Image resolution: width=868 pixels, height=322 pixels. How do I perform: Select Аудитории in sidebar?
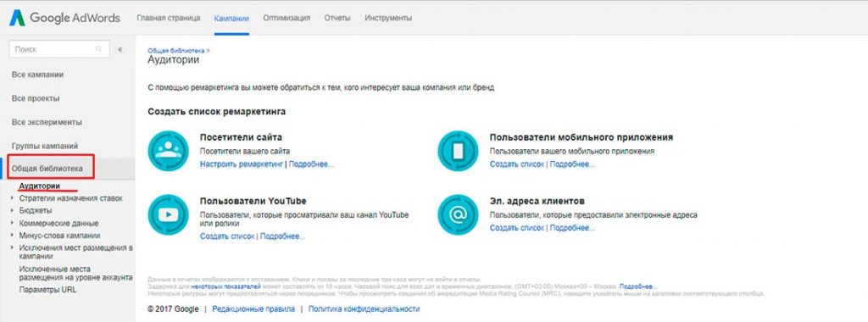[39, 186]
